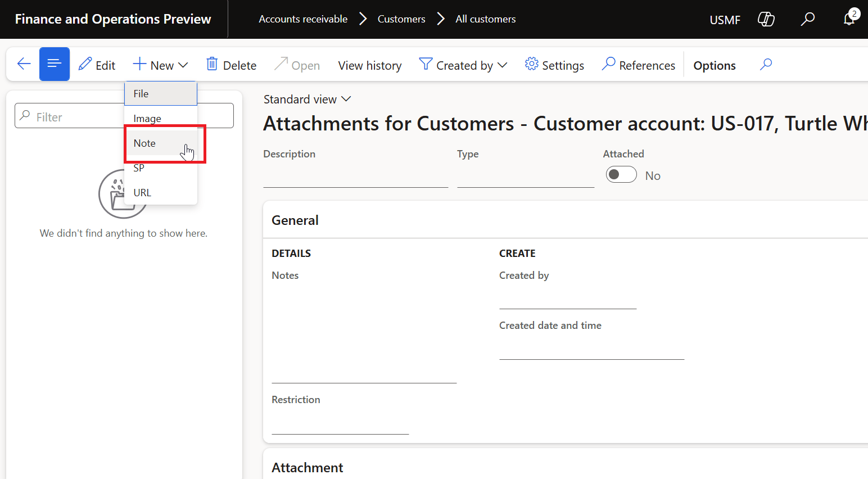The height and width of the screenshot is (479, 868).
Task: Click the Edit pencil button
Action: tap(97, 65)
